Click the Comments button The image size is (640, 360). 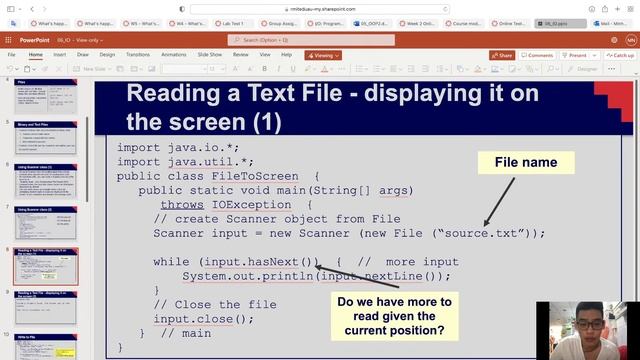[537, 56]
